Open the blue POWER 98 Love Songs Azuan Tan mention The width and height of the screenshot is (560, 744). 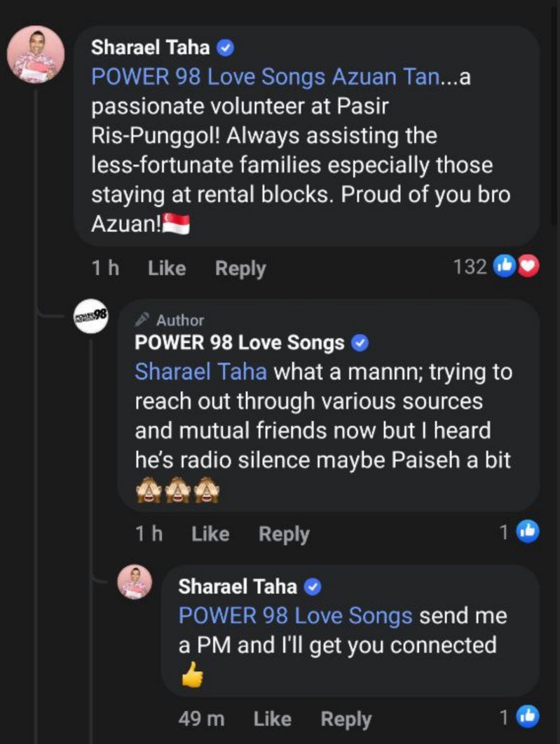[x=265, y=77]
